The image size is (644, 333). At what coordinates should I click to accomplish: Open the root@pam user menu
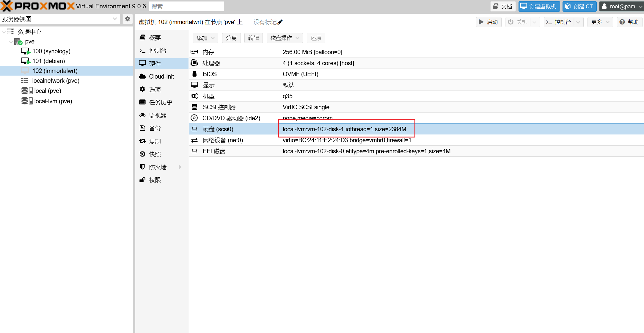[622, 6]
